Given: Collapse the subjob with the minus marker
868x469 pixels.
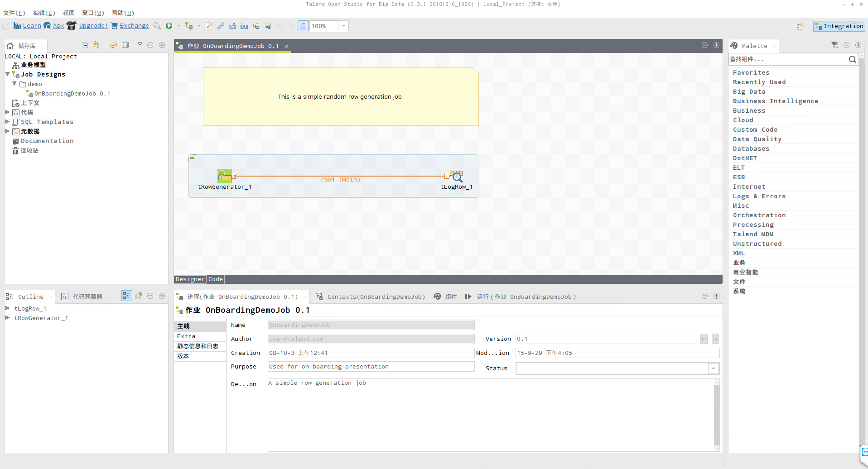Looking at the screenshot, I should pos(192,158).
